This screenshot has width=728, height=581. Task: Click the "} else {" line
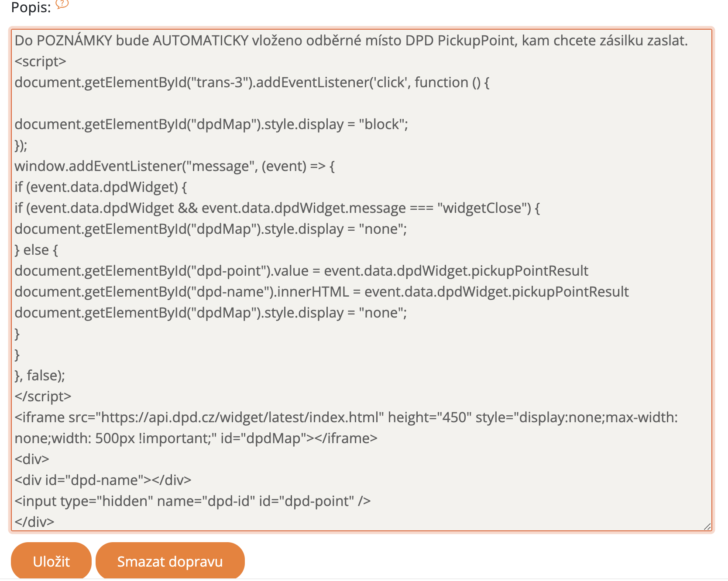point(36,250)
